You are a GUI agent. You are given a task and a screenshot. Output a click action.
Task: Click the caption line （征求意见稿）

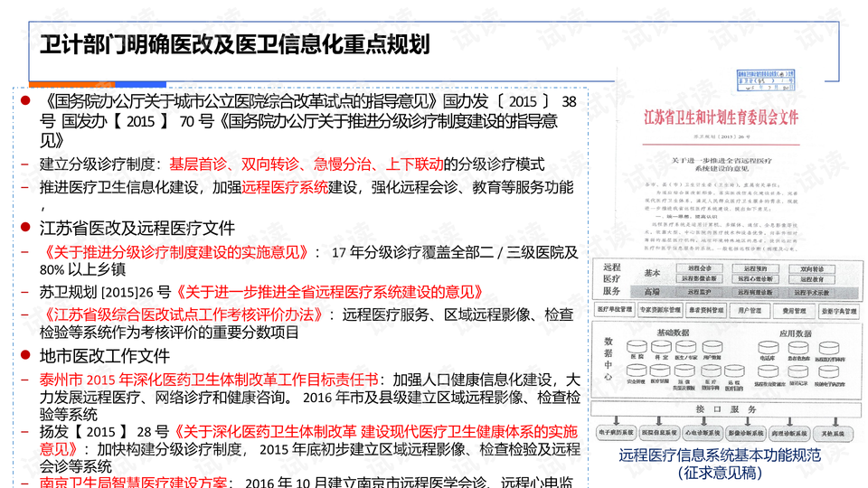point(720,473)
